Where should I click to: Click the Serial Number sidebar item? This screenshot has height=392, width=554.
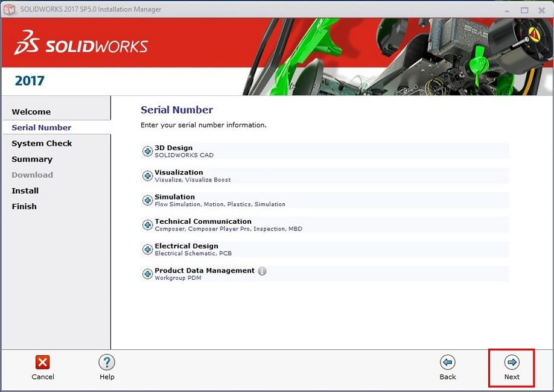(42, 127)
